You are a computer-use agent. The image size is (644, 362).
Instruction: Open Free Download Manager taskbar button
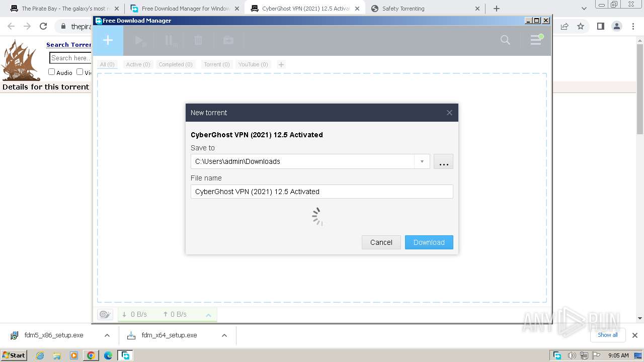click(x=125, y=355)
